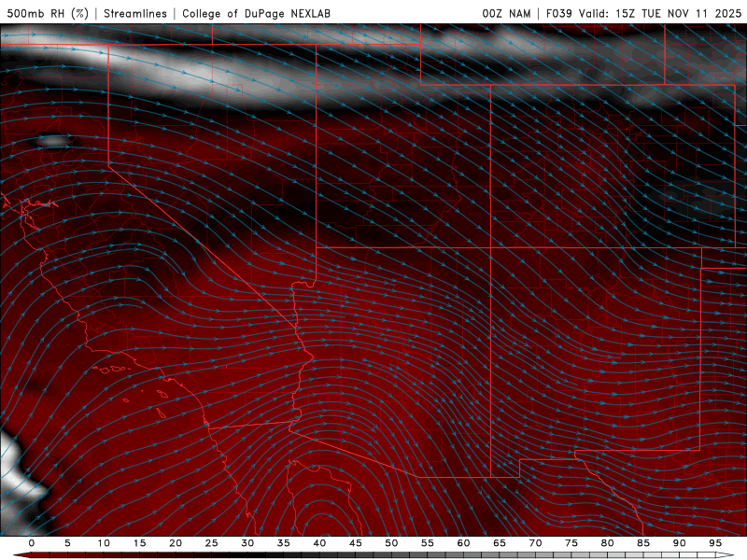Click the colorbar value 45 label
This screenshot has width=747, height=560.
(x=356, y=543)
